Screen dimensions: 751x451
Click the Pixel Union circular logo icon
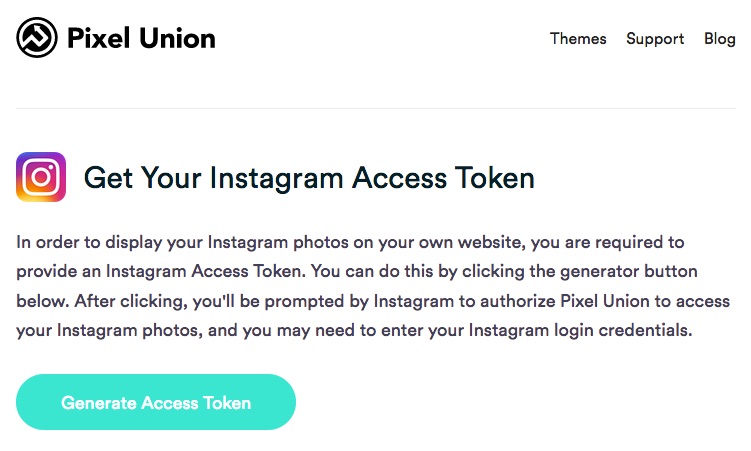[x=37, y=39]
